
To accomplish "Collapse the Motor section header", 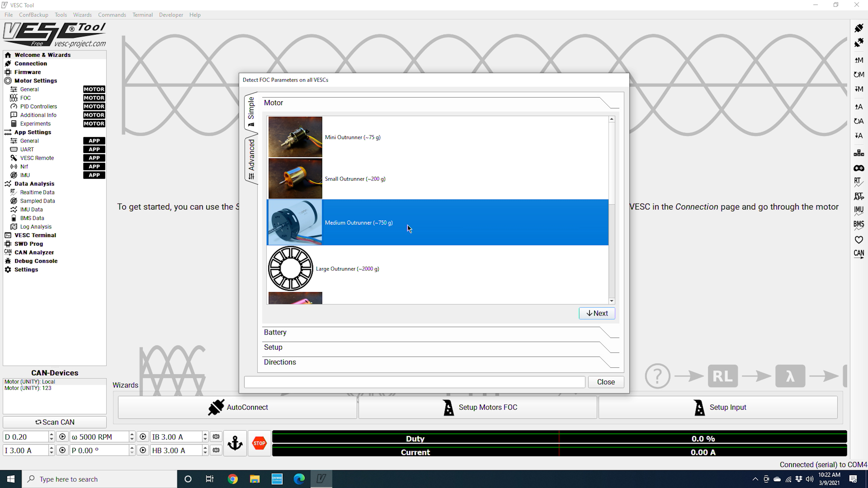I will (x=440, y=103).
